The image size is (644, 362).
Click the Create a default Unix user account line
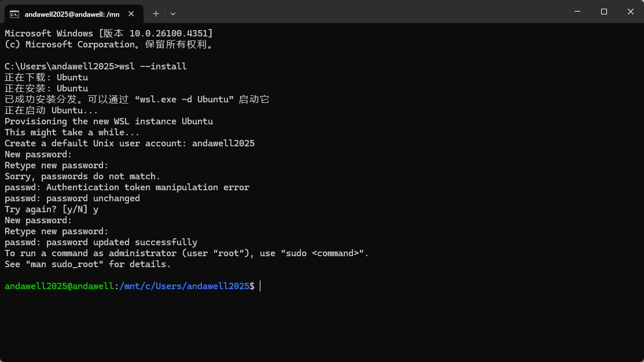(130, 143)
